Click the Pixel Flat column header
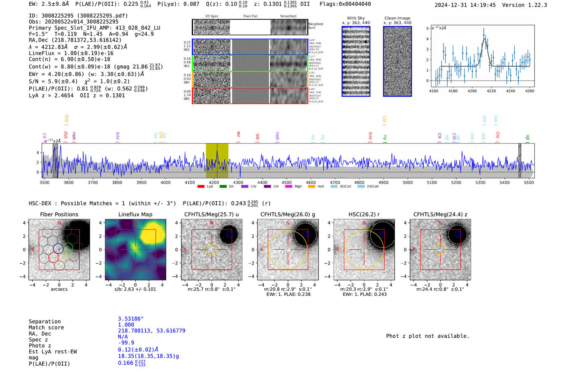The image size is (576, 392). [x=250, y=16]
